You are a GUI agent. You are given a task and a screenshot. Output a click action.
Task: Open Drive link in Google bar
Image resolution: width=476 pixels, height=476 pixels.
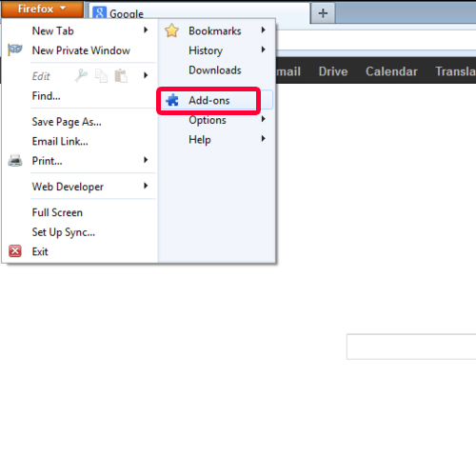[x=333, y=71]
